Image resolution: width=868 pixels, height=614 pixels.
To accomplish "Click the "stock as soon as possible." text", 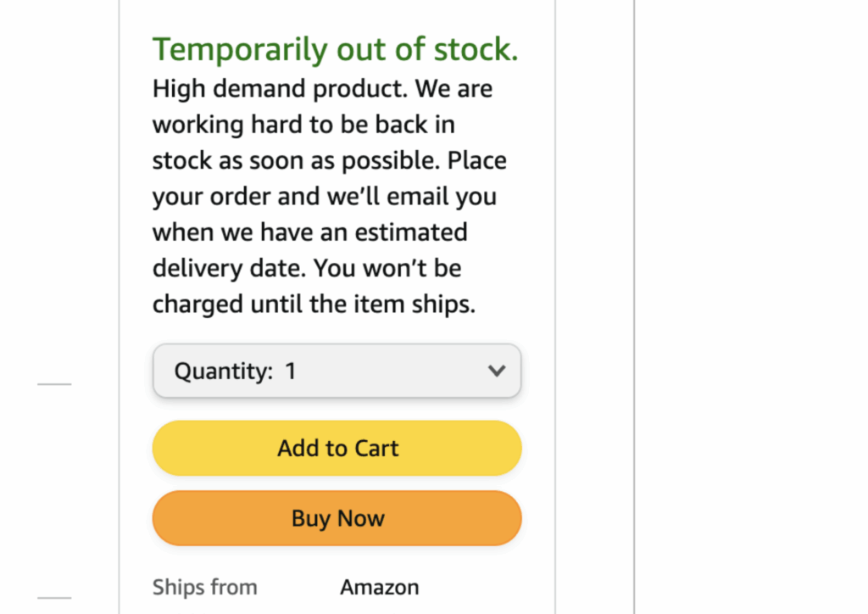I will point(297,160).
